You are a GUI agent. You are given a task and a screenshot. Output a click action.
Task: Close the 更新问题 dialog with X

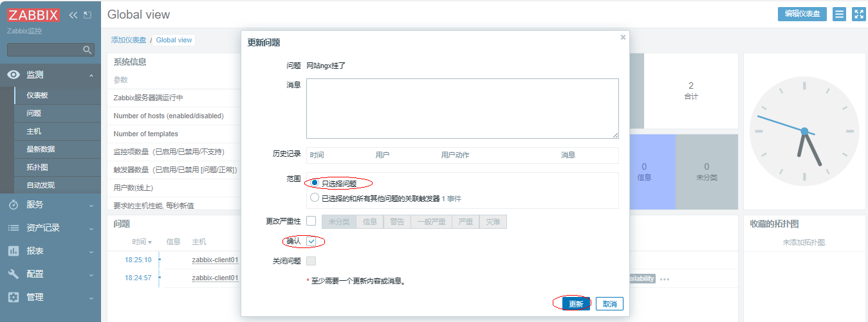(x=622, y=37)
